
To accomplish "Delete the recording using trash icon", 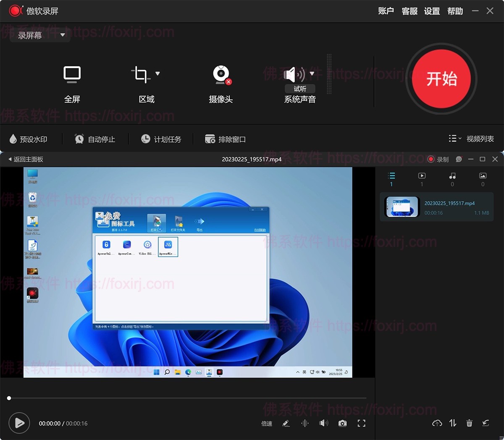I will pyautogui.click(x=469, y=423).
